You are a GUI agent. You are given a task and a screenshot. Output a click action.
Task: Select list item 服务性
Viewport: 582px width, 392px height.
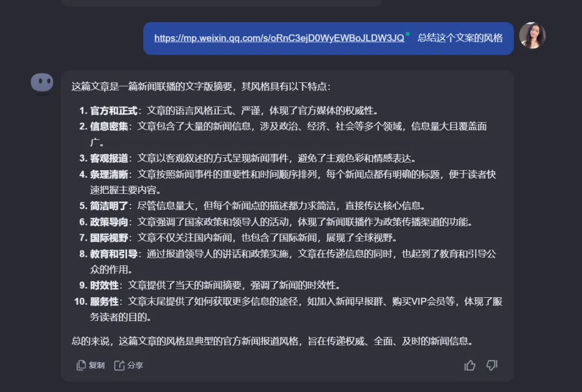point(288,309)
